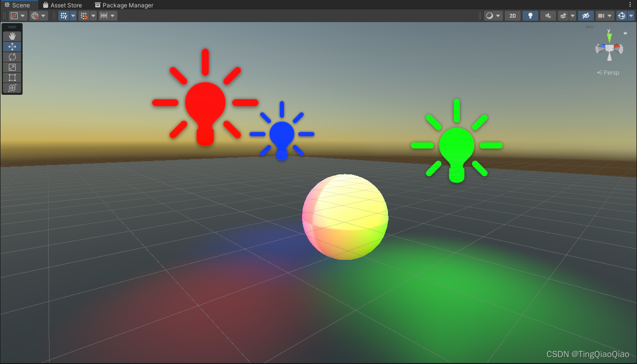Screen dimensions: 637x364
Task: Toggle audio muting in scene view
Action: point(548,15)
